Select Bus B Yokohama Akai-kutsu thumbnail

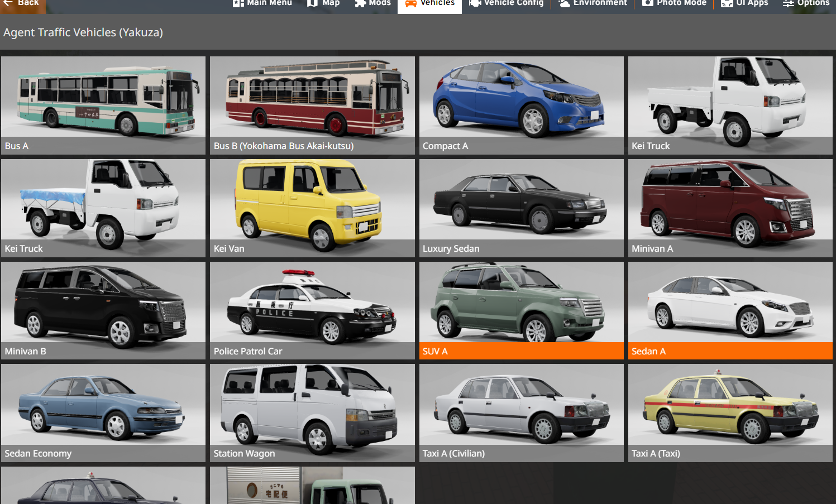pos(312,105)
